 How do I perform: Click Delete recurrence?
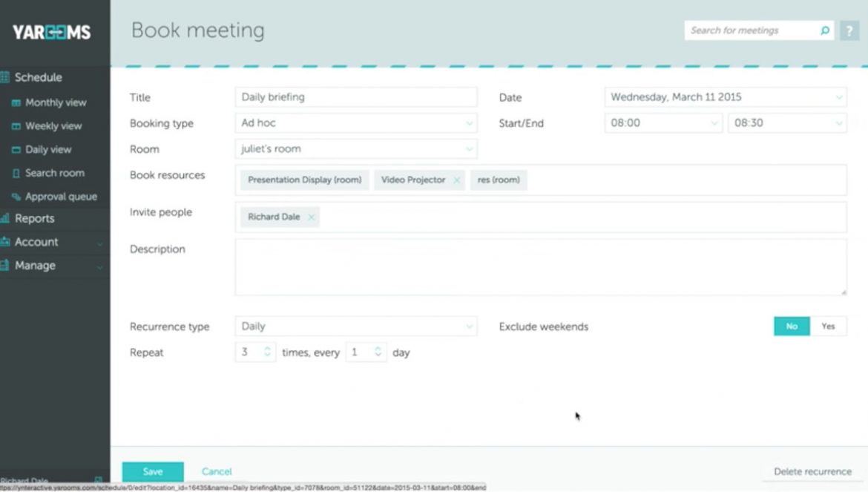click(x=812, y=471)
